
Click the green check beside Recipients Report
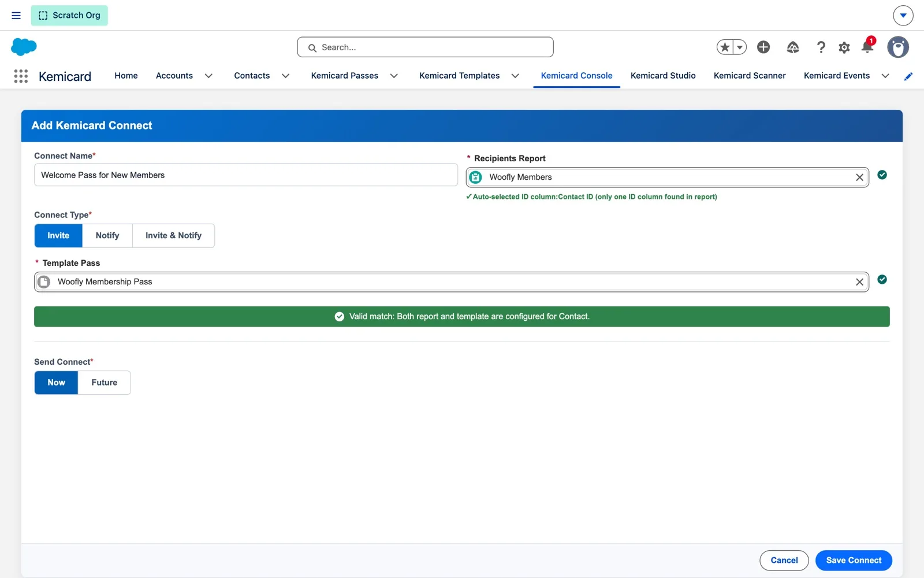882,175
